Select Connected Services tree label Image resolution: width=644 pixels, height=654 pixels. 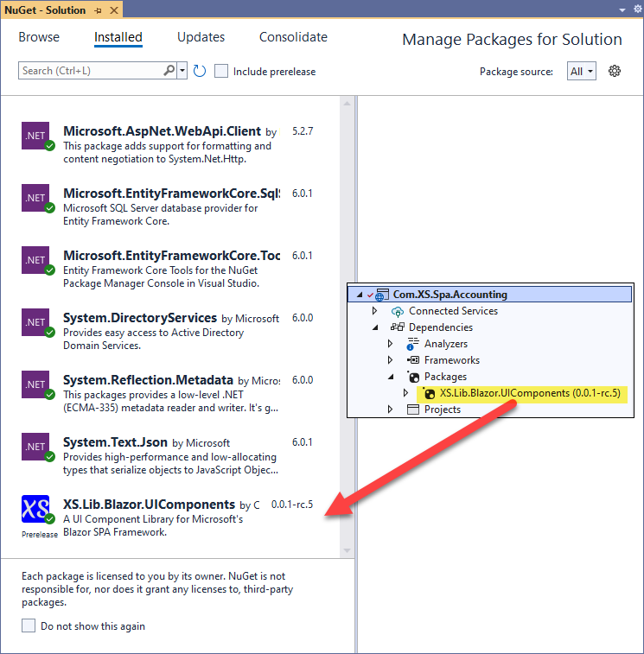[453, 311]
